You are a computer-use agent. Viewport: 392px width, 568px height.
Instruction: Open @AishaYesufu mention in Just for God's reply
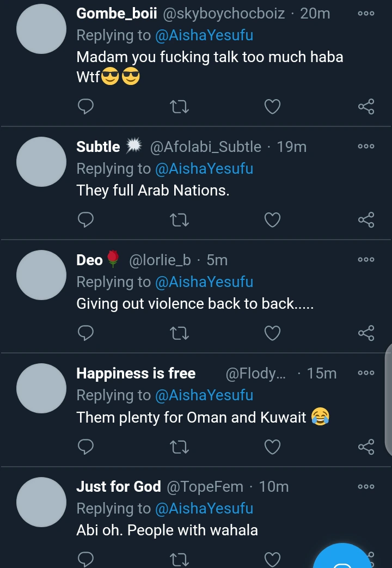pos(204,508)
